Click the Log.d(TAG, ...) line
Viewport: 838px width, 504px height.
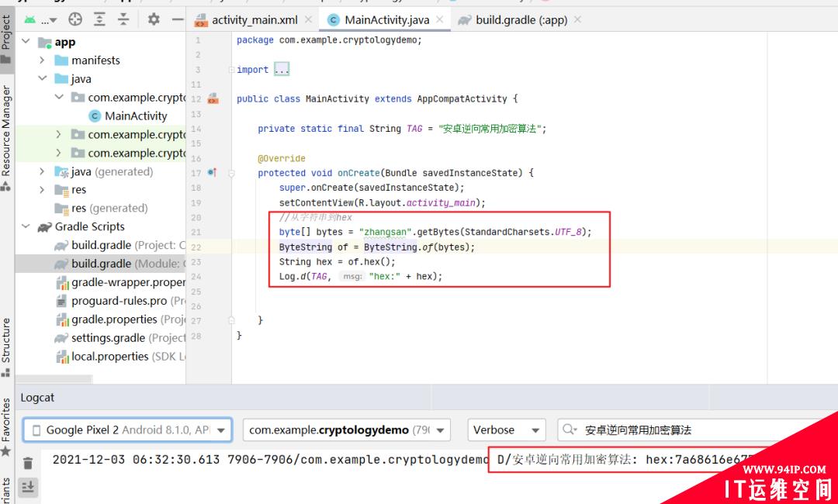[x=361, y=276]
